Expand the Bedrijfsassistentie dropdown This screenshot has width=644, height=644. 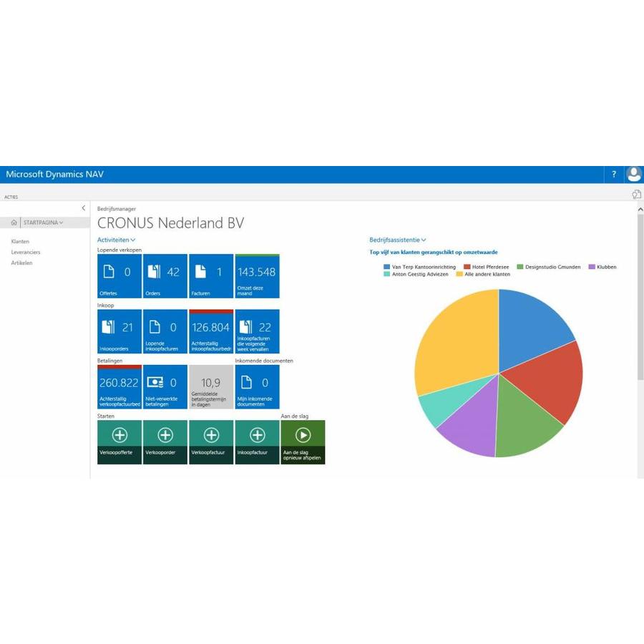point(398,240)
